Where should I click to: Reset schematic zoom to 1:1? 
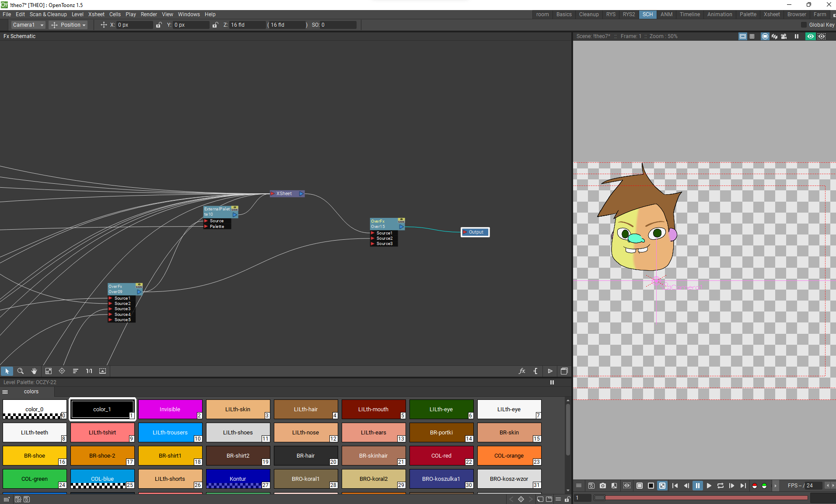click(x=89, y=371)
